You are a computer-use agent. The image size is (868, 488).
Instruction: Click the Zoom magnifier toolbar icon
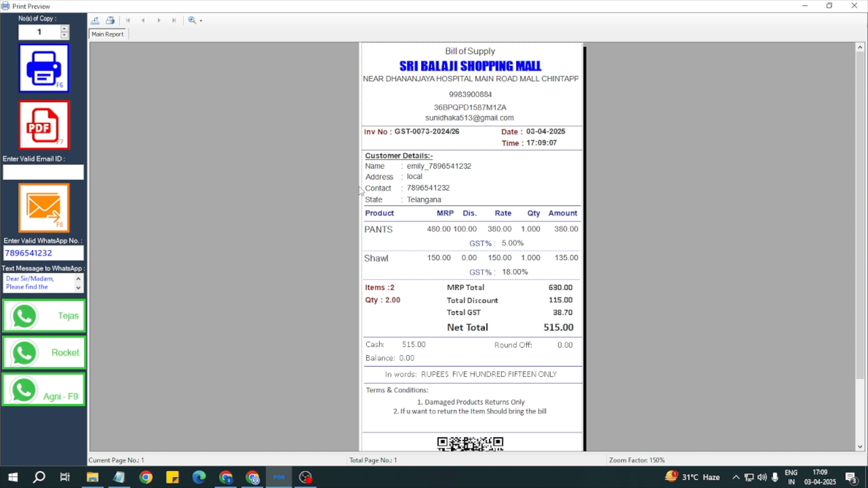192,20
